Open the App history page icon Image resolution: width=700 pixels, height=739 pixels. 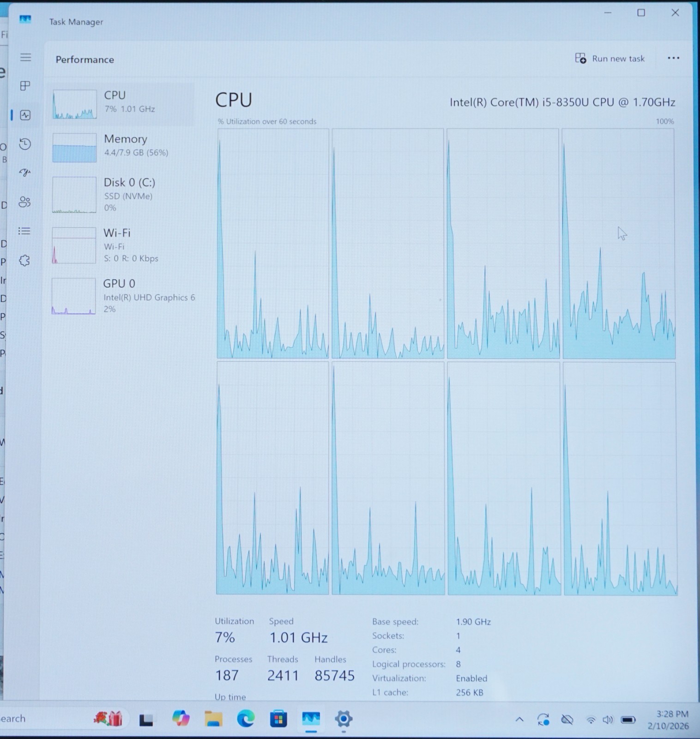[25, 144]
